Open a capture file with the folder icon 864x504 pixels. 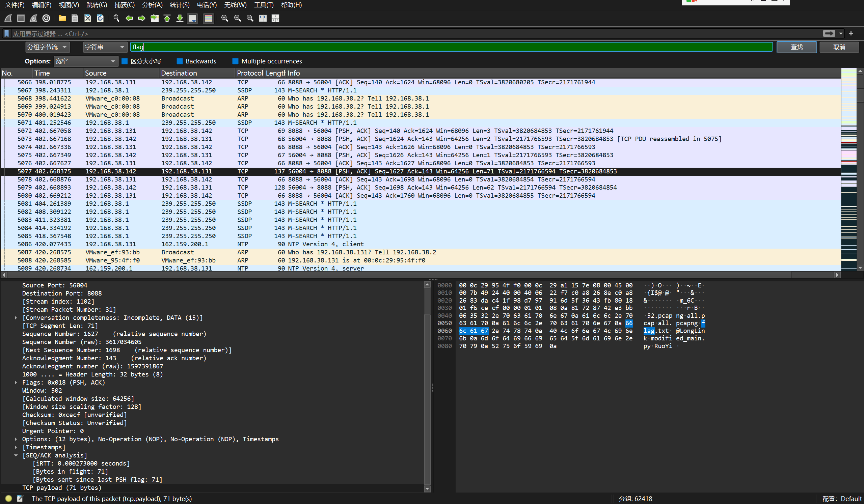[62, 18]
